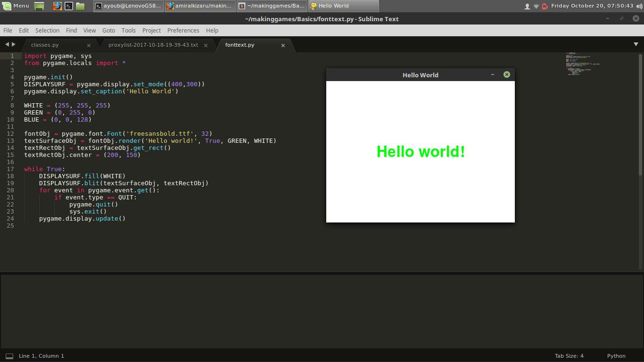Click the bottom output panel area

click(x=322, y=311)
